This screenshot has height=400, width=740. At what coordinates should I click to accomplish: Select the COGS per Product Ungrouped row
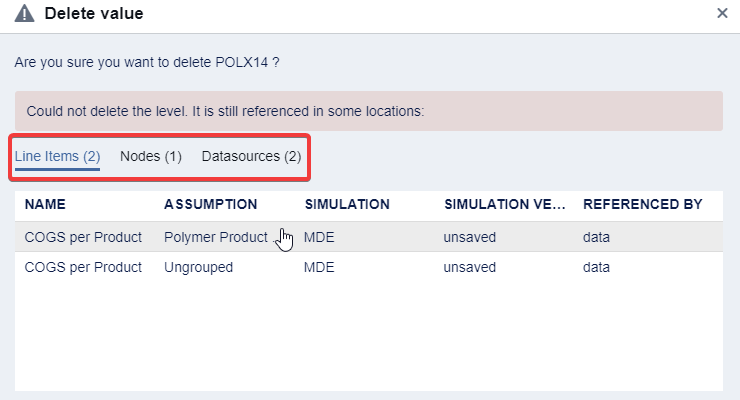point(84,267)
